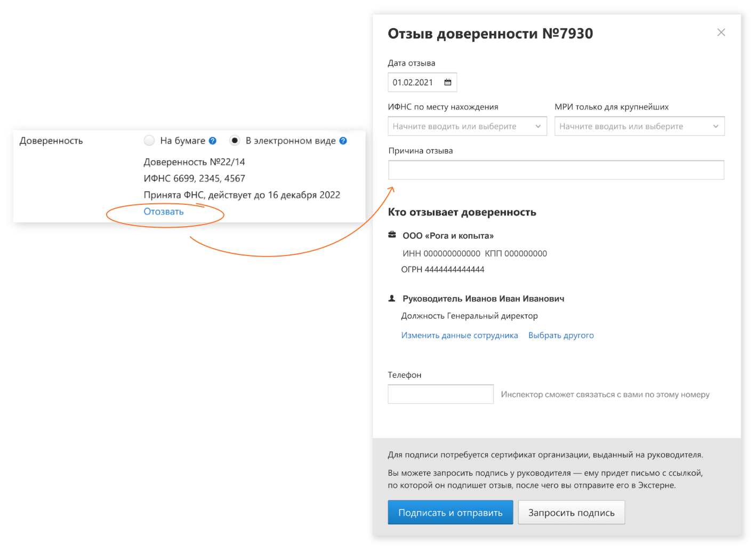Close the Отзыв доверенности dialog
The height and width of the screenshot is (551, 756).
click(x=721, y=33)
